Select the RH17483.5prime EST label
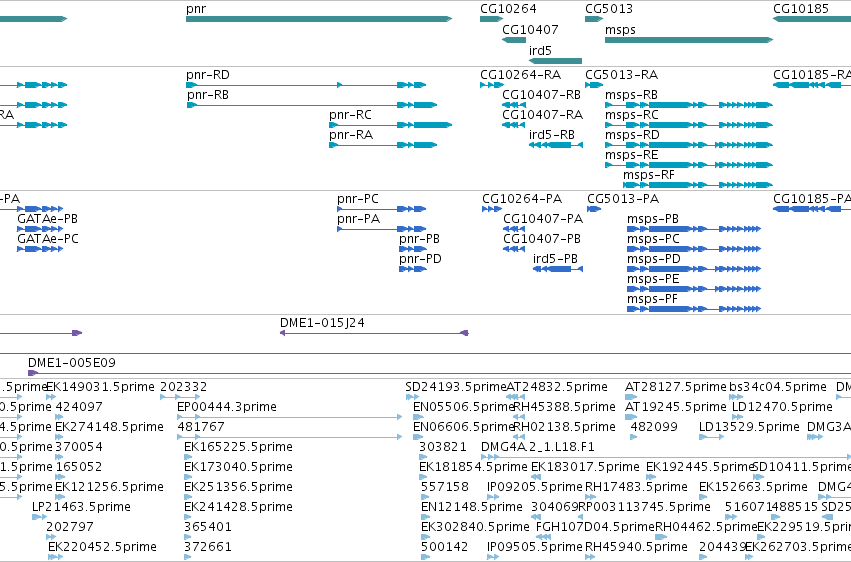Image resolution: width=851 pixels, height=562 pixels. (636, 487)
